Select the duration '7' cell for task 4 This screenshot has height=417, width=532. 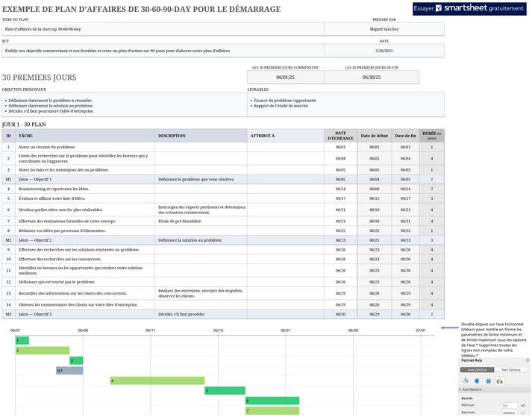[432, 189]
